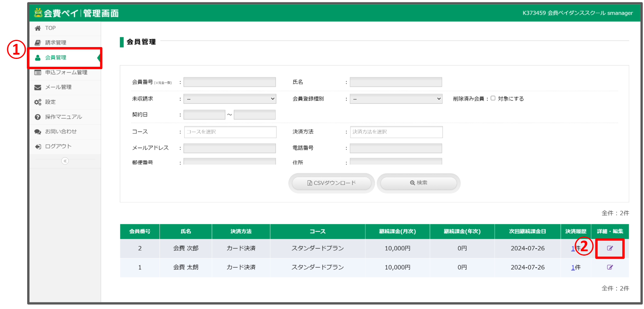644x309 pixels.
Task: Click the edit icon for 会費 太朗
Action: (610, 267)
